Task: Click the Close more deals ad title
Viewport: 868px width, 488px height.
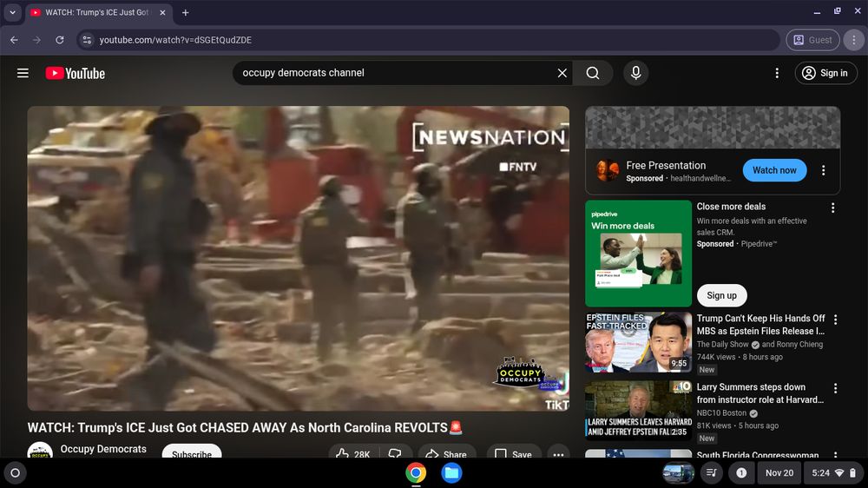Action: (x=731, y=207)
